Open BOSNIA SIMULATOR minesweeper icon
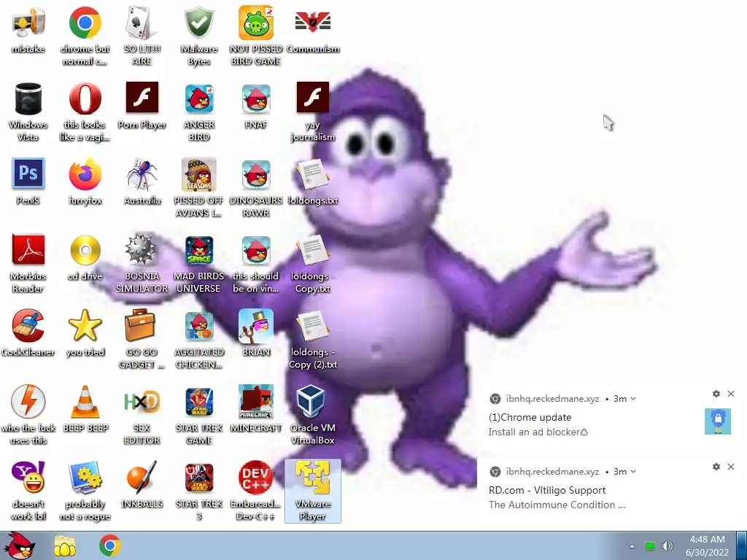The image size is (747, 560). point(142,263)
